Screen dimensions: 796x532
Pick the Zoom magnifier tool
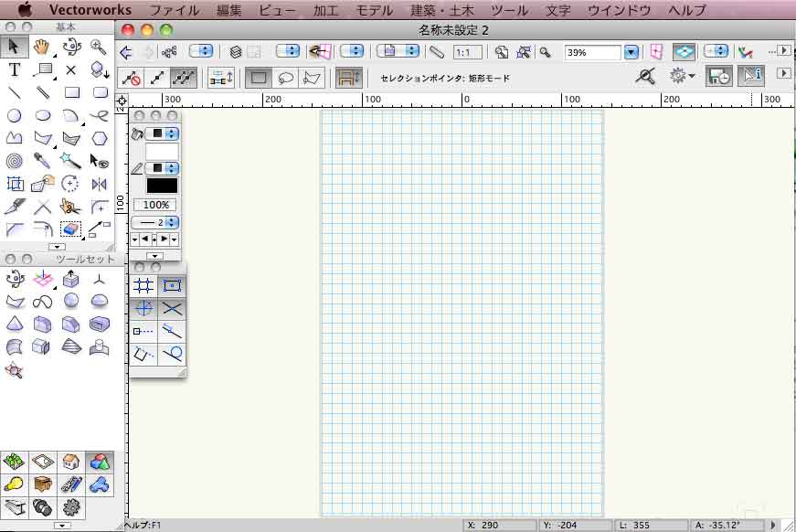point(99,47)
